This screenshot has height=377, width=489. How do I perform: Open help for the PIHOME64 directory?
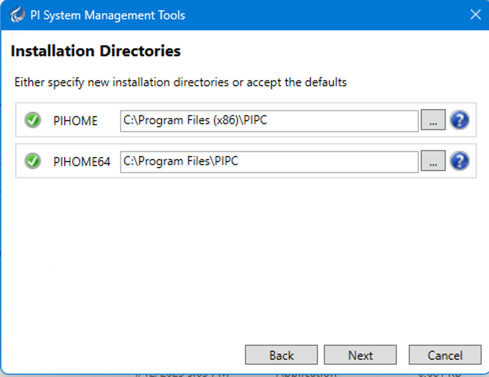point(460,161)
